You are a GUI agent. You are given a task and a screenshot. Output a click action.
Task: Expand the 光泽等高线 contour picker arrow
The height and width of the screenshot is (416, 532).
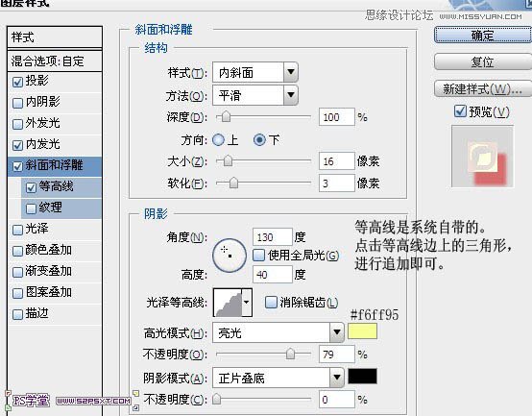pyautogui.click(x=247, y=302)
